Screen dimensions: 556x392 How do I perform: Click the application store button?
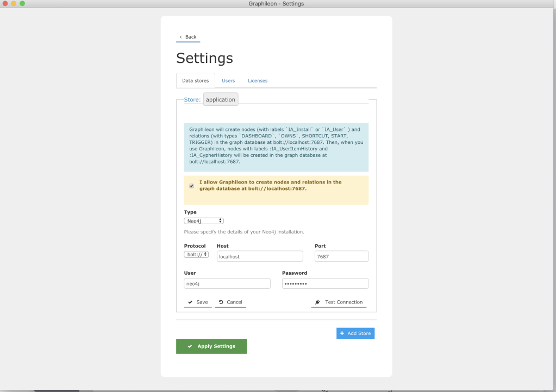220,99
